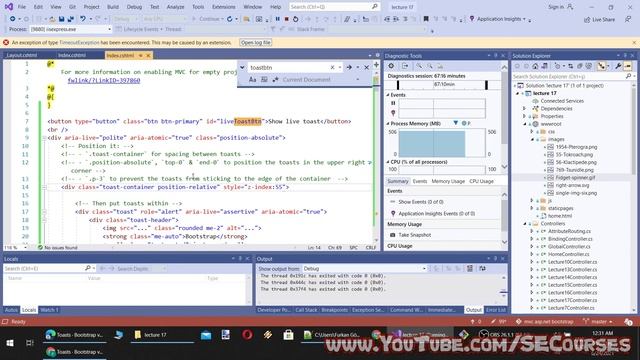Open the Debug menu

(x=134, y=7)
